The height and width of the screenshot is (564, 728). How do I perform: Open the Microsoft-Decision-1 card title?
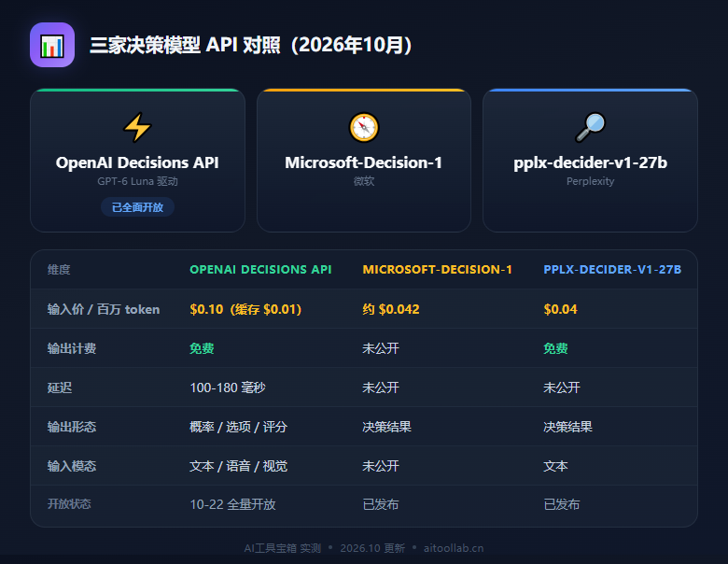[364, 162]
